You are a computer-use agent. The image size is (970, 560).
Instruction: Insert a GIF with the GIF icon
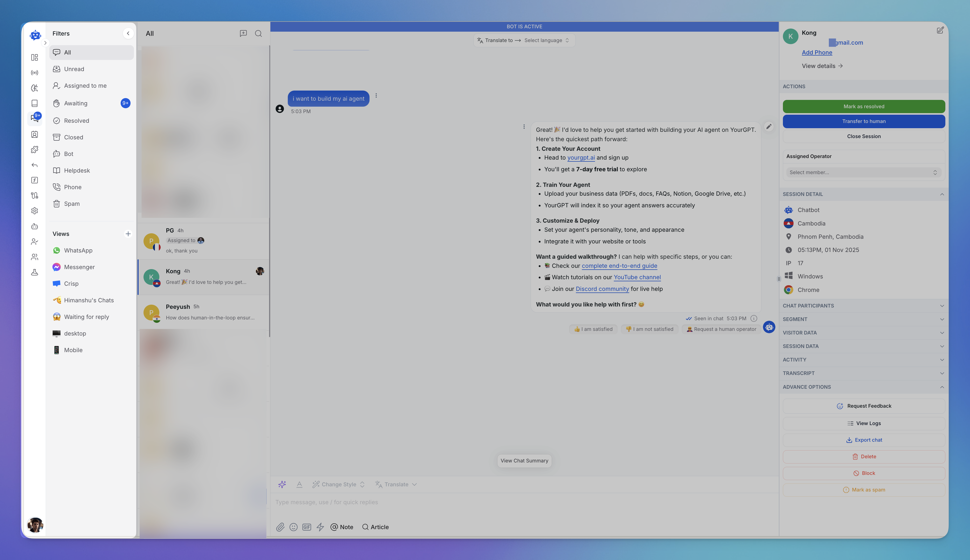pos(306,527)
